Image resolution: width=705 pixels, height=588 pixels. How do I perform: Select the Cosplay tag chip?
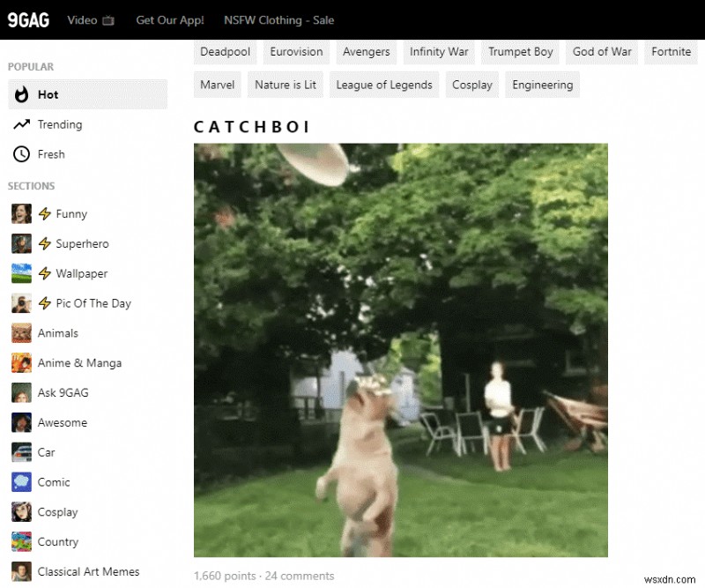[x=472, y=85]
